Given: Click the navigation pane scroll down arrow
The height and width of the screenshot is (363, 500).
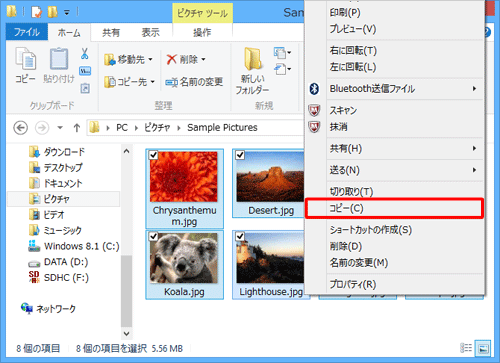Looking at the screenshot, I should tap(127, 334).
